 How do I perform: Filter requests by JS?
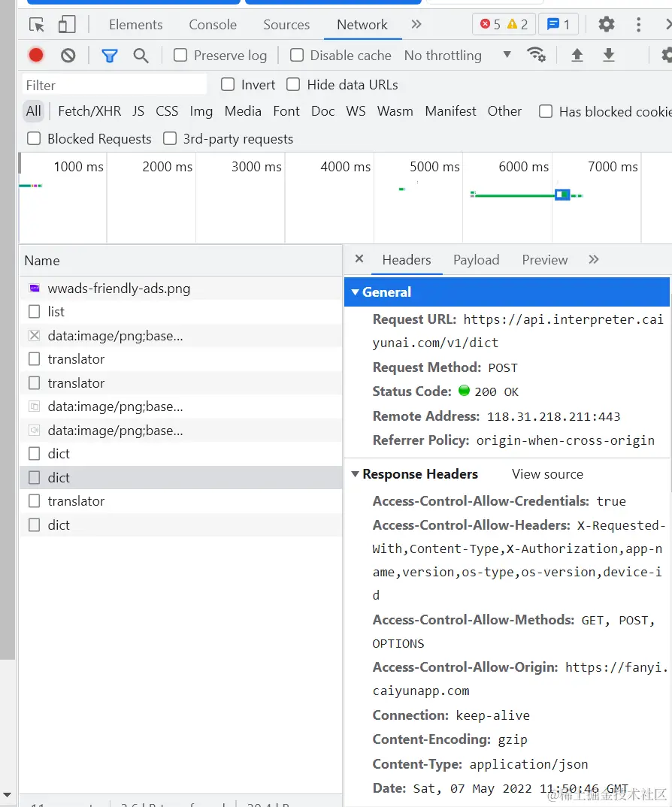138,111
